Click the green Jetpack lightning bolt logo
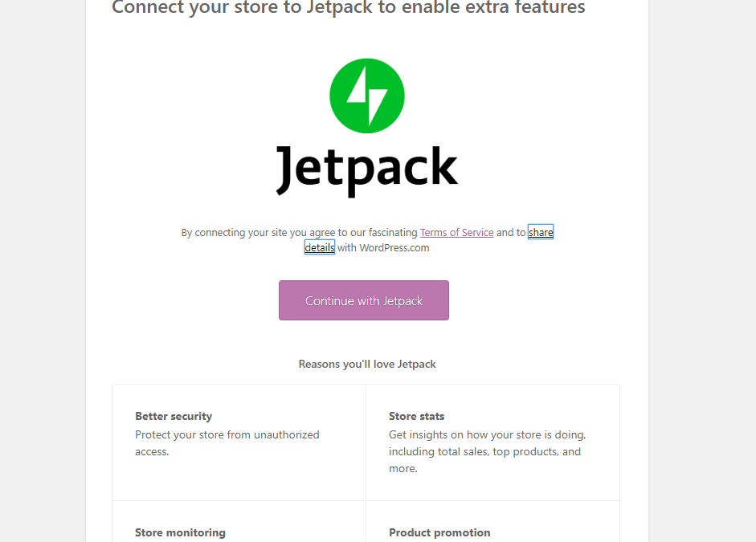Screen dimensions: 756x542 367,96
